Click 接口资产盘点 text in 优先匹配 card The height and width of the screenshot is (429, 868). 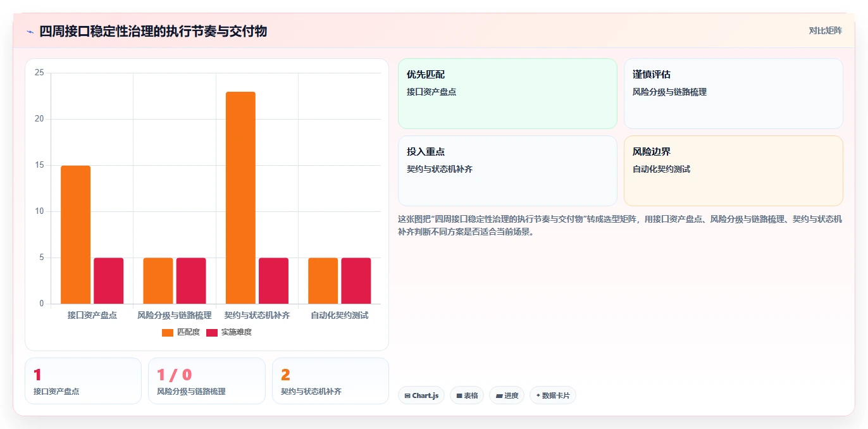431,92
